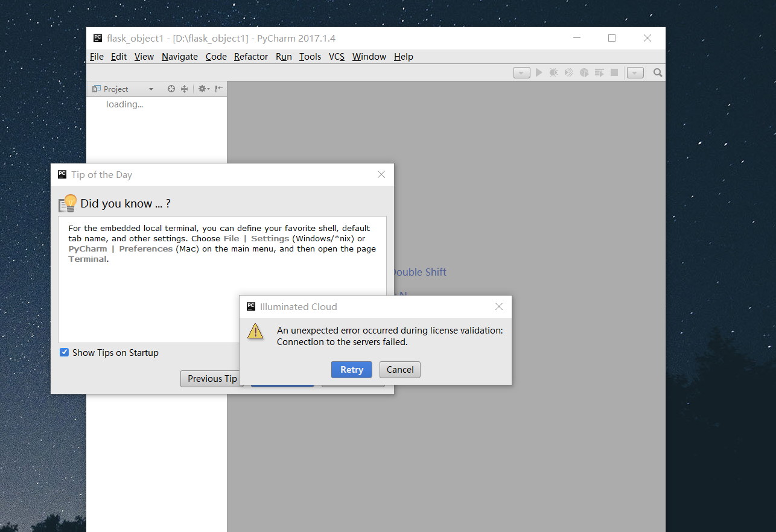Click the tip text about embedded terminal

click(x=222, y=244)
